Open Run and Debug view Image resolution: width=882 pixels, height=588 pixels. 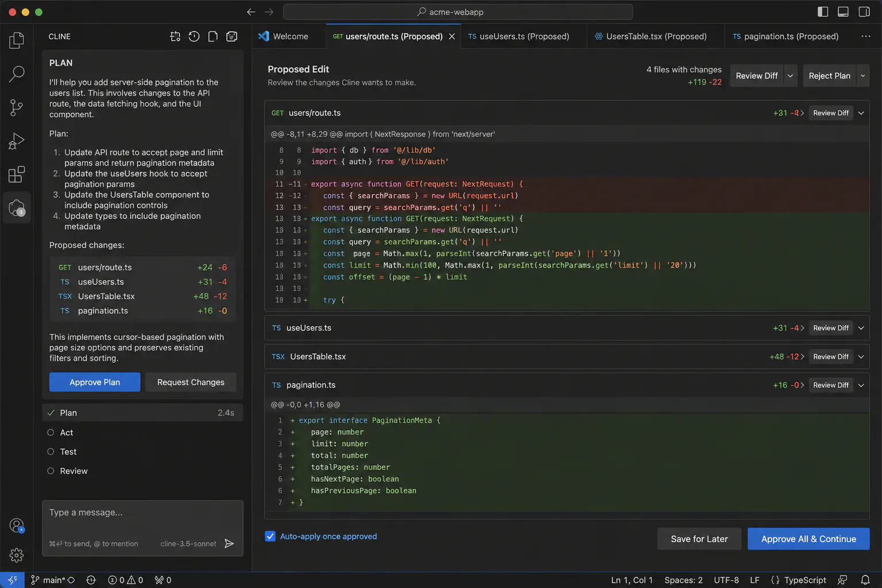click(x=17, y=141)
